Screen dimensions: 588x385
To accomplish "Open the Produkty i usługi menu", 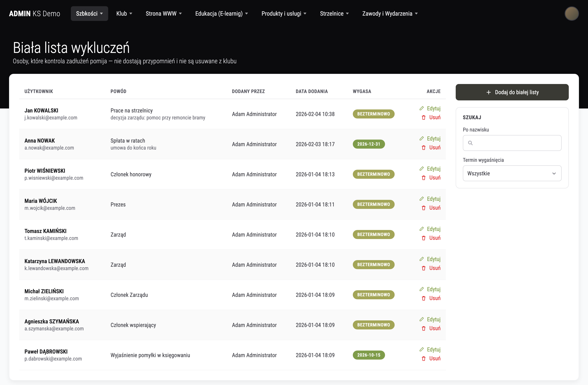I will [284, 14].
